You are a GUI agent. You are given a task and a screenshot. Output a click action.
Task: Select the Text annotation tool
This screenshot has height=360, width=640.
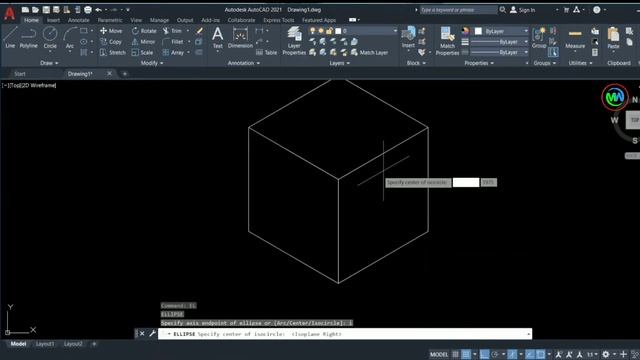tap(218, 38)
